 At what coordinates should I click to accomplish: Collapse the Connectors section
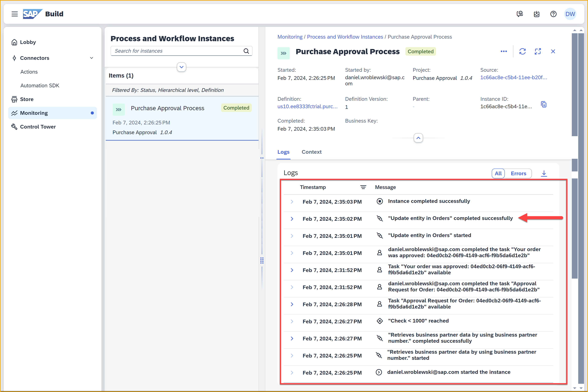pyautogui.click(x=92, y=58)
